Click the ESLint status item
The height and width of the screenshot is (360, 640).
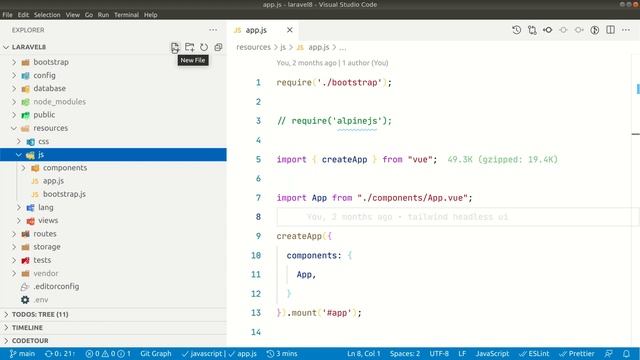point(534,354)
